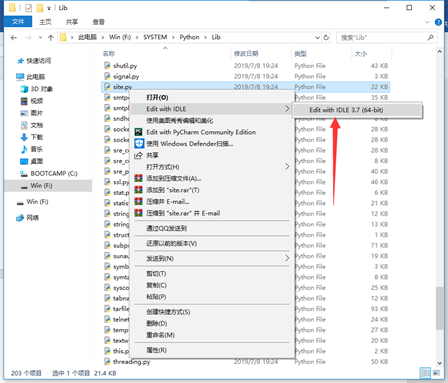Click the search magnifier icon

[x=431, y=37]
